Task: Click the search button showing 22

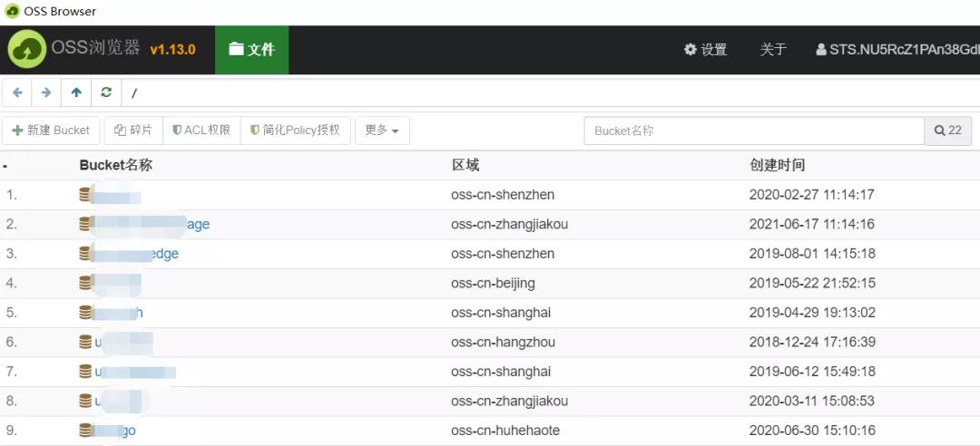Action: 947,131
